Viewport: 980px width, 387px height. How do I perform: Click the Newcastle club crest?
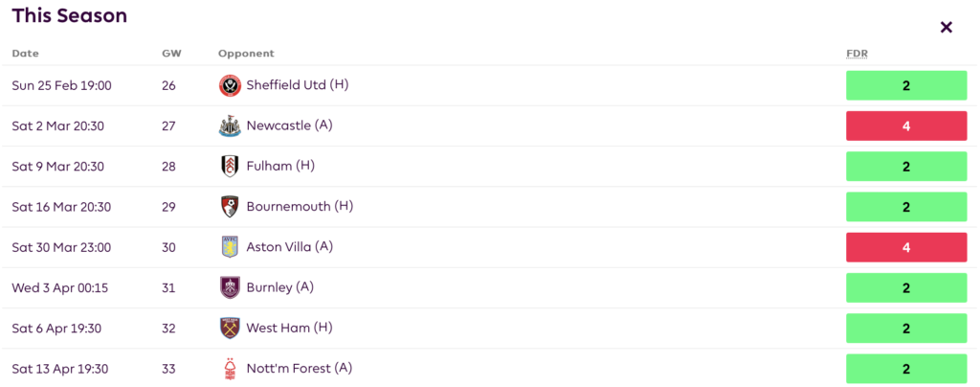point(230,125)
